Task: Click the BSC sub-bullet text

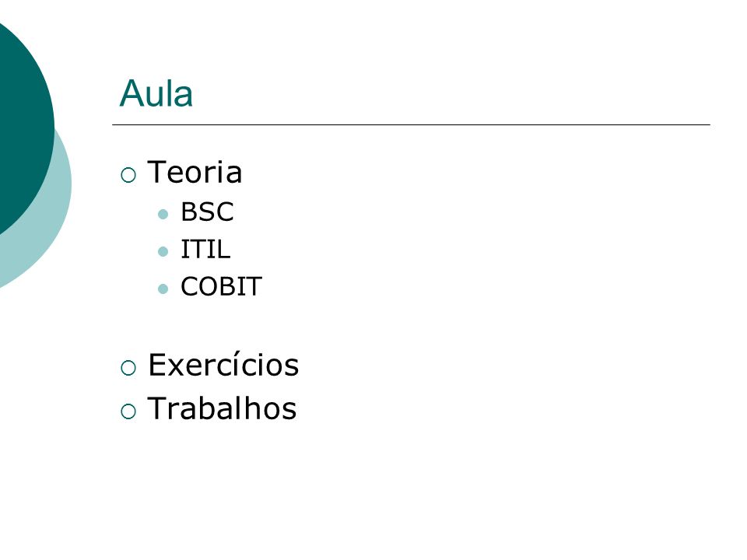Action: pos(207,212)
